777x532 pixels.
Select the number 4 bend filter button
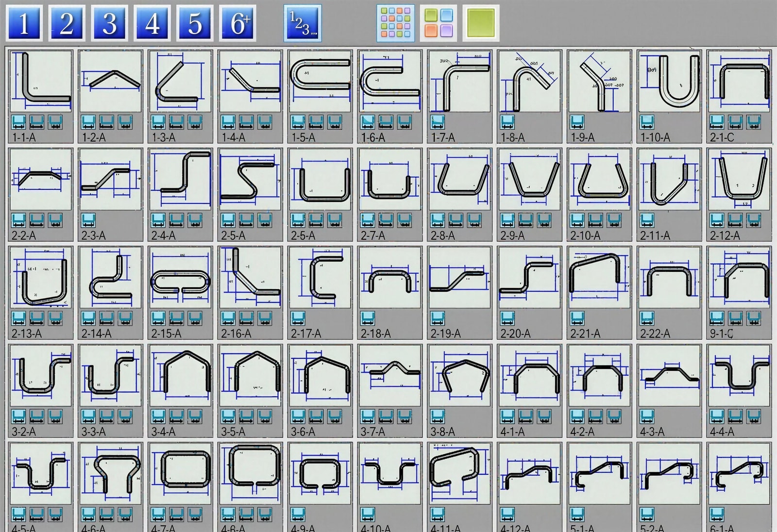pyautogui.click(x=152, y=23)
